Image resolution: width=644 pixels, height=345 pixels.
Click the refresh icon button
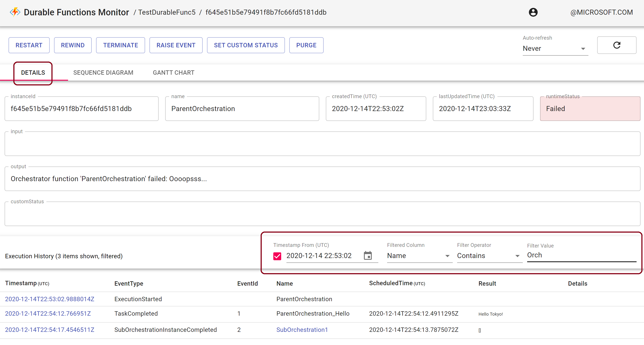(616, 45)
